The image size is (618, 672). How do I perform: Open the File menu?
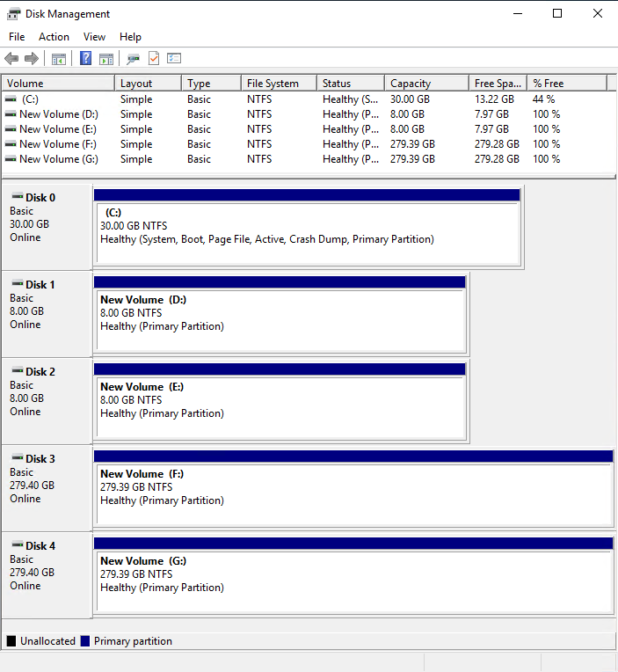pos(17,37)
